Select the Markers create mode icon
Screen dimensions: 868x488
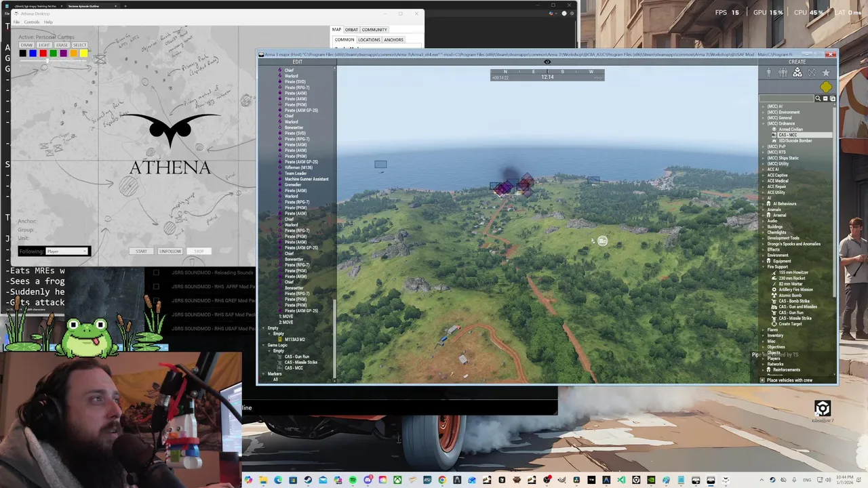[x=812, y=73]
